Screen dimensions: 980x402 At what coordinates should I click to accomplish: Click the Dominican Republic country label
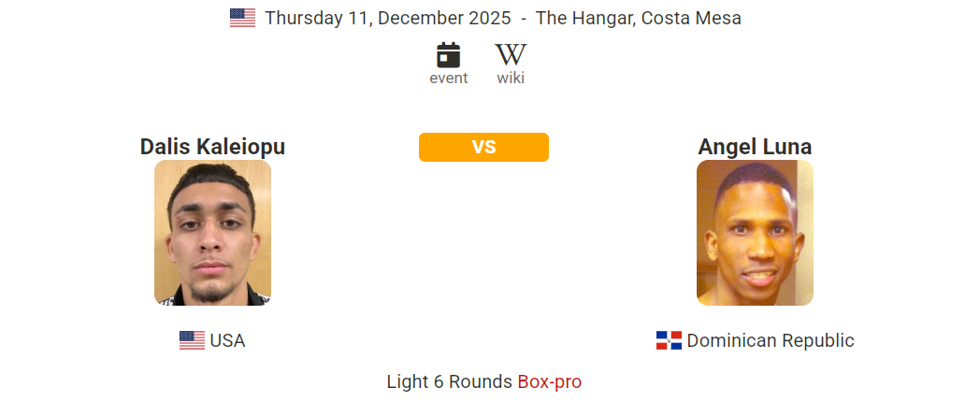click(771, 340)
